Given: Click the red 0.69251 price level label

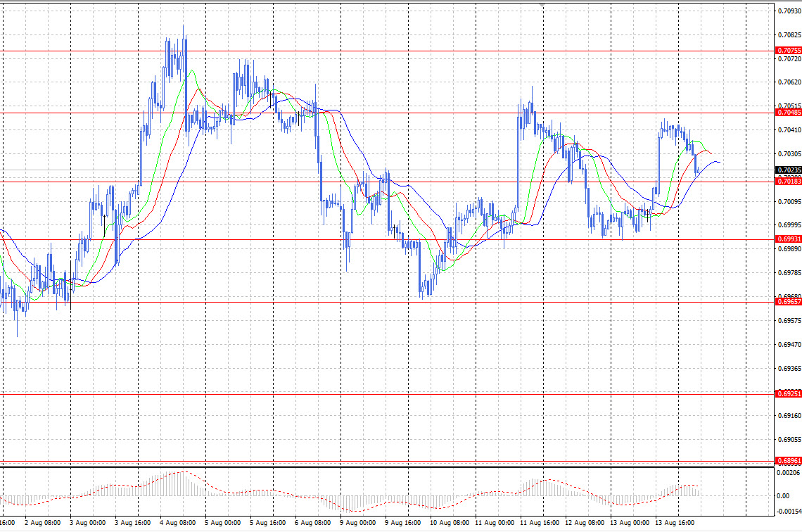Looking at the screenshot, I should coord(789,394).
